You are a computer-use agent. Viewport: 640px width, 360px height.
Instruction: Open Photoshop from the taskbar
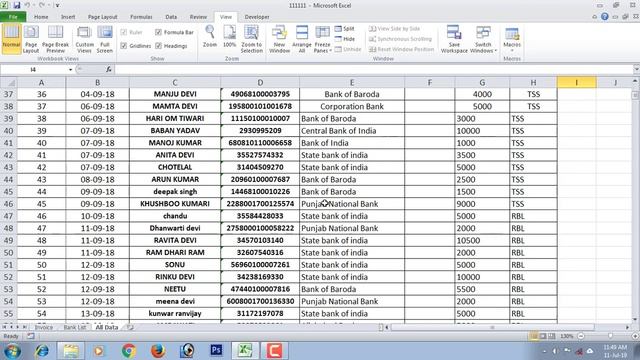pyautogui.click(x=216, y=350)
